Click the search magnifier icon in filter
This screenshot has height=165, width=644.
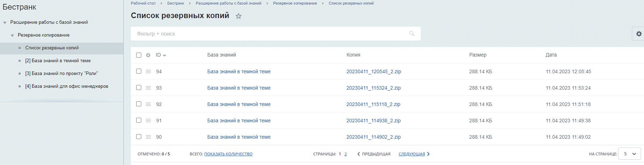point(412,33)
